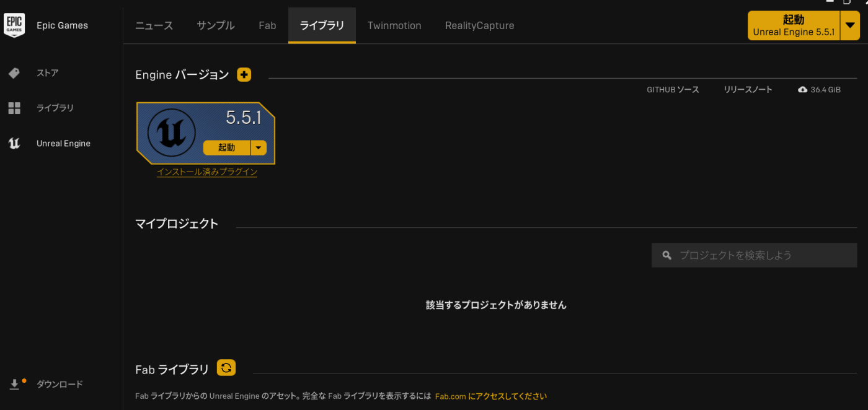Viewport: 868px width, 410px height.
Task: Click the プロジェクトを検索しよう search field
Action: (754, 255)
